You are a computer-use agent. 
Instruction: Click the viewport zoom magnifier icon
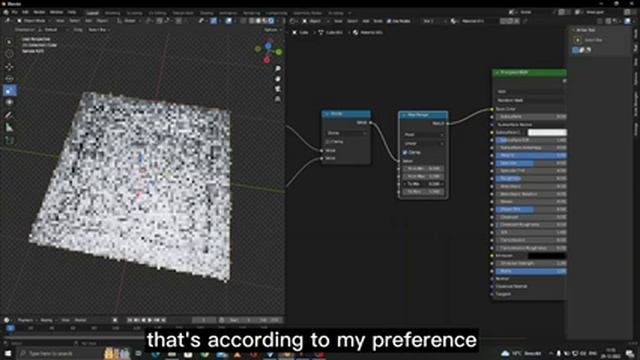(278, 69)
